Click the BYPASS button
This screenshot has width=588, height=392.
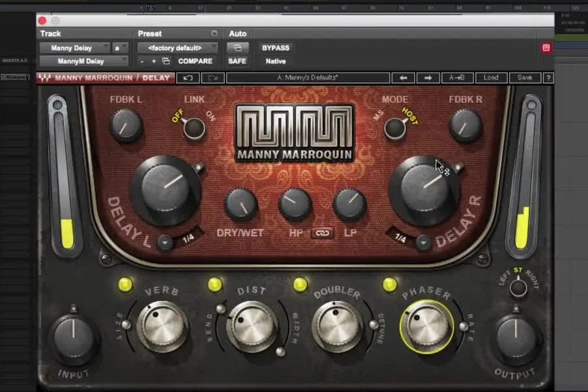tap(275, 47)
